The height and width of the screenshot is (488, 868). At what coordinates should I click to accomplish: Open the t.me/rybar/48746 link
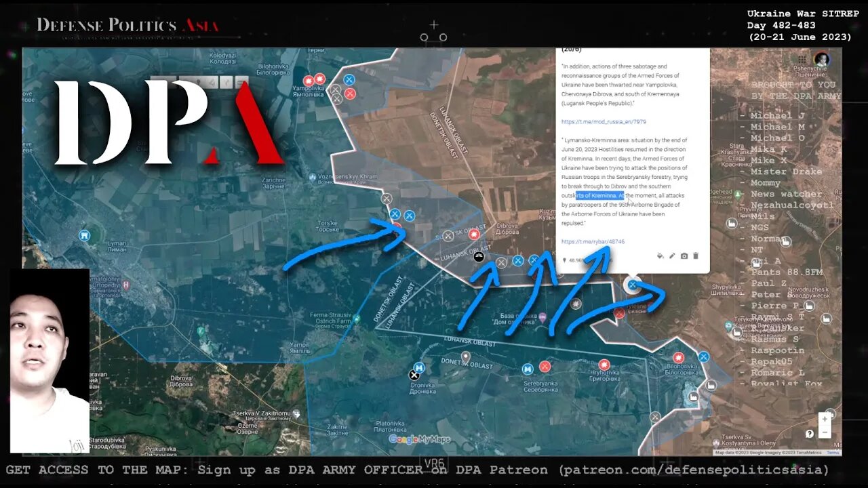tap(593, 241)
